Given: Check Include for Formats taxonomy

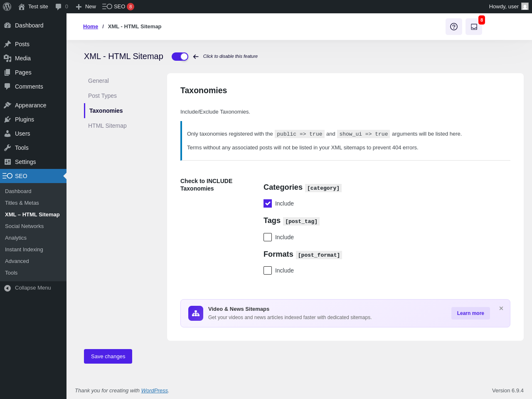Looking at the screenshot, I should coord(268,270).
